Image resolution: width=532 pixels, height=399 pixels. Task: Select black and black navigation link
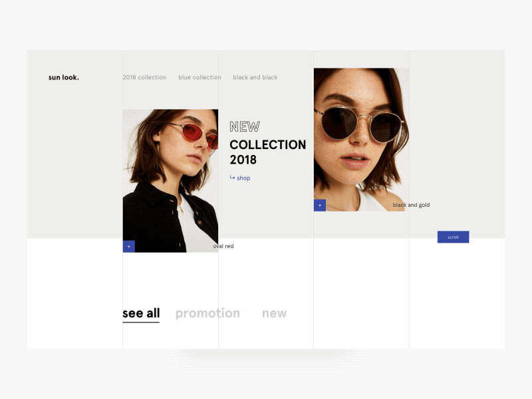(255, 77)
